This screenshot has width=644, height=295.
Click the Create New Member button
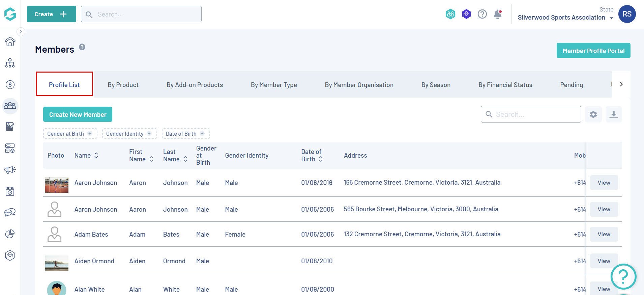78,114
